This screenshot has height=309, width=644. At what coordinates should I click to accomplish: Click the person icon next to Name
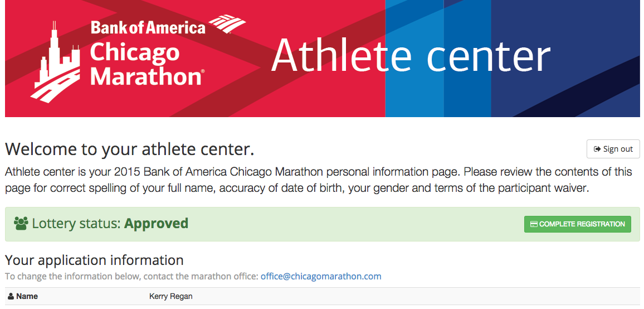point(11,297)
